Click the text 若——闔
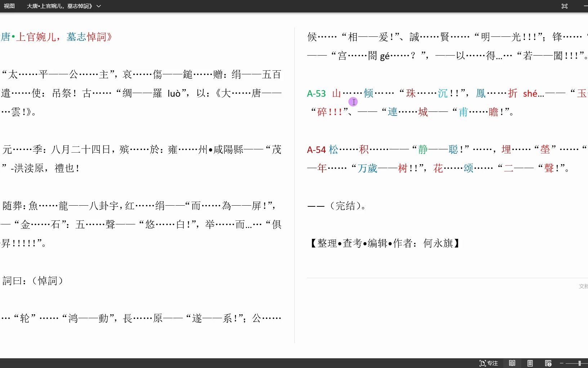The height and width of the screenshot is (368, 588). pyautogui.click(x=543, y=56)
